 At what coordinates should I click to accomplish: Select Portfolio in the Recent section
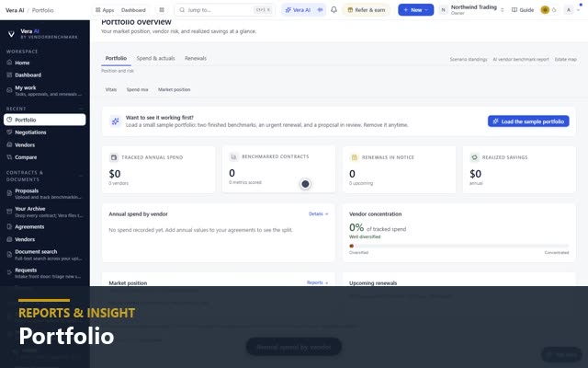(x=45, y=120)
